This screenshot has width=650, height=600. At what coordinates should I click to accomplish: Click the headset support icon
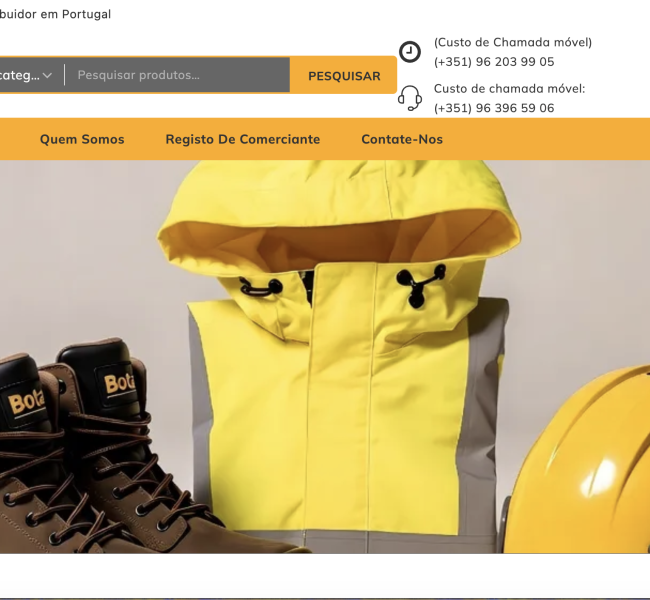click(410, 98)
